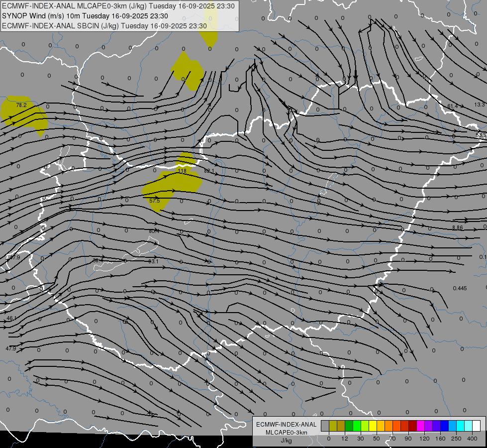The width and height of the screenshot is (487, 448).
Task: Select the olive-yellow legend swatch after 0
Action: [333, 426]
